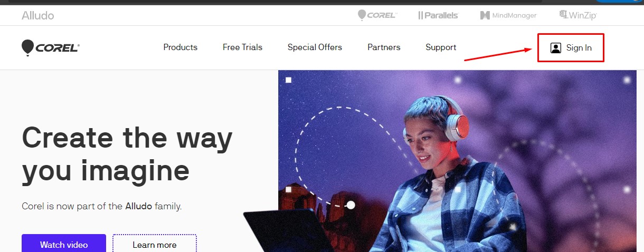Click the Learn more button
The width and height of the screenshot is (644, 252).
(155, 245)
